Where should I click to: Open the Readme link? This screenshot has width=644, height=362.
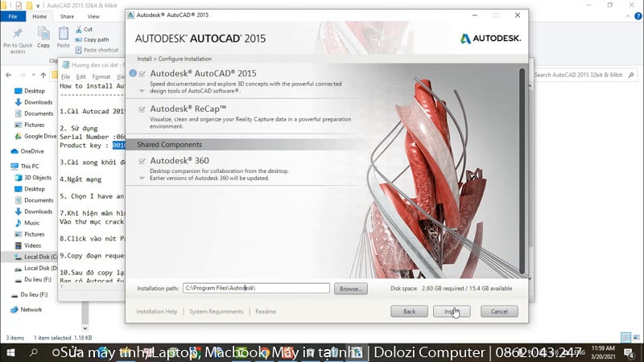[x=266, y=311]
